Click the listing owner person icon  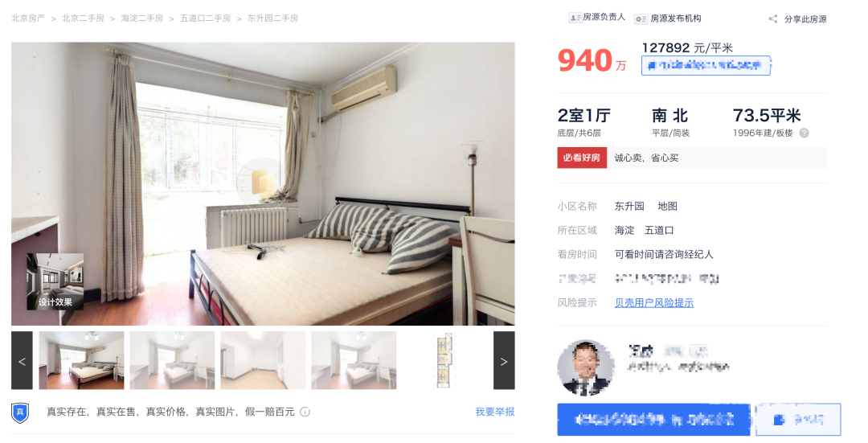pos(575,18)
